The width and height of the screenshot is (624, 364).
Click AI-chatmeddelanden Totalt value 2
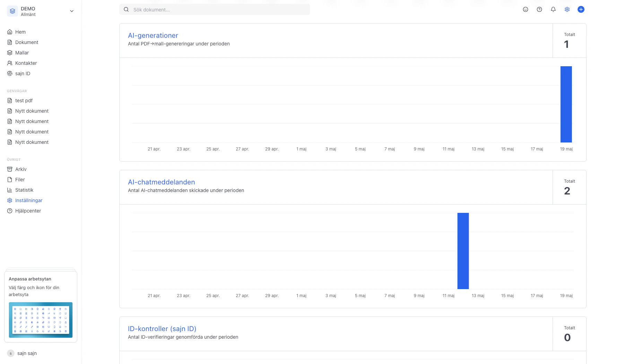(567, 191)
